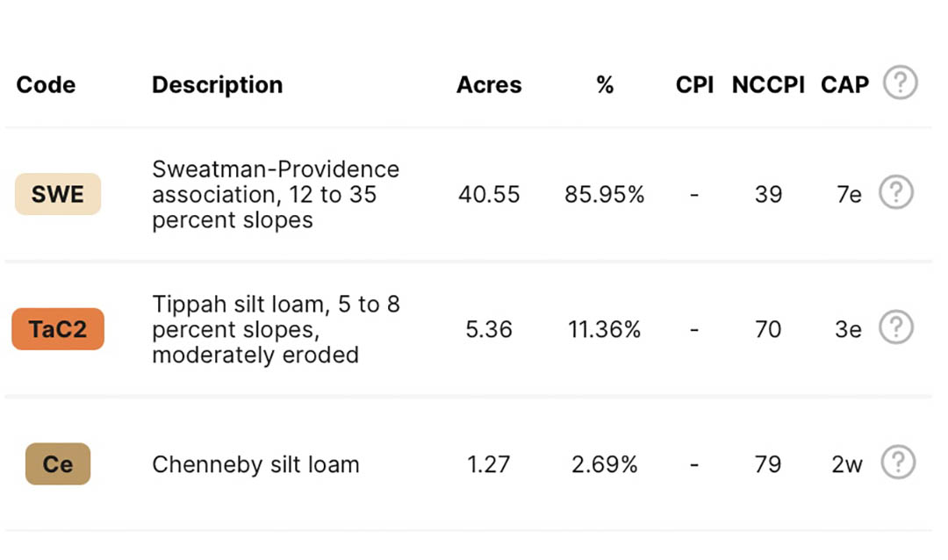Viewport: 948px width, 560px height.
Task: Sort by the Description column header
Action: [x=217, y=85]
